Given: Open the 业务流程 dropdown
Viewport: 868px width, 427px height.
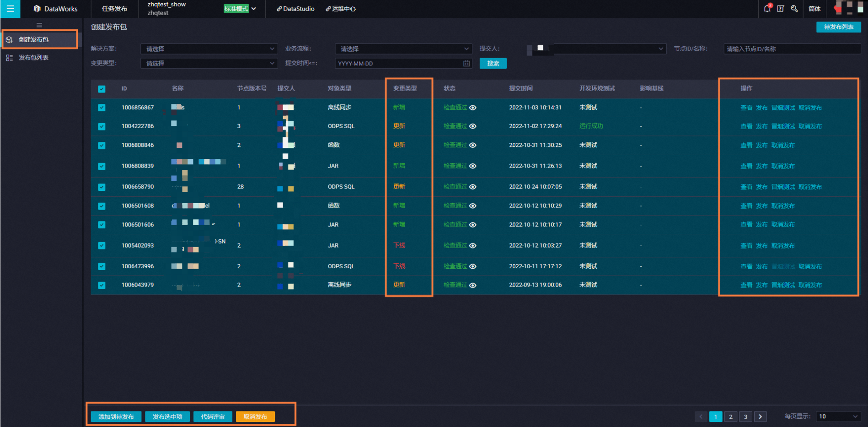Looking at the screenshot, I should 403,49.
